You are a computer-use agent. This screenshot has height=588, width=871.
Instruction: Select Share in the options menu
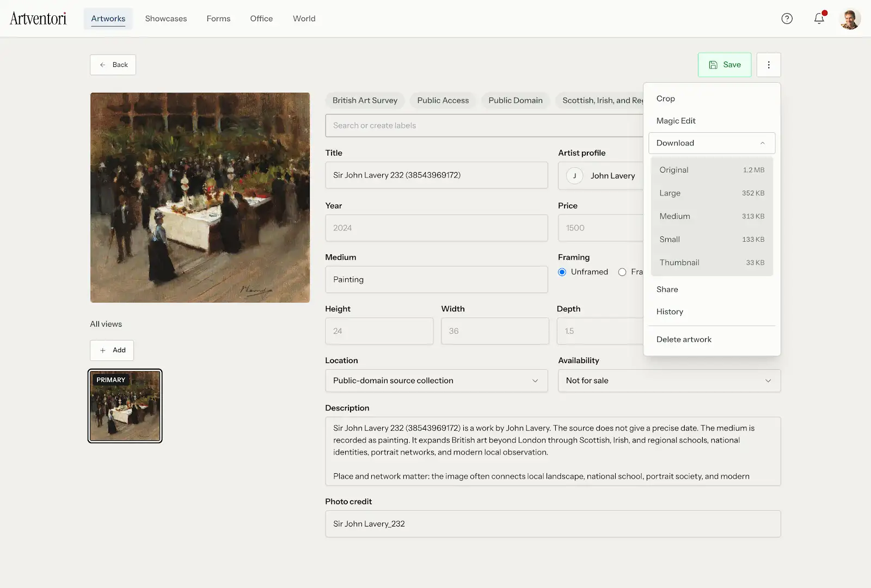coord(712,290)
